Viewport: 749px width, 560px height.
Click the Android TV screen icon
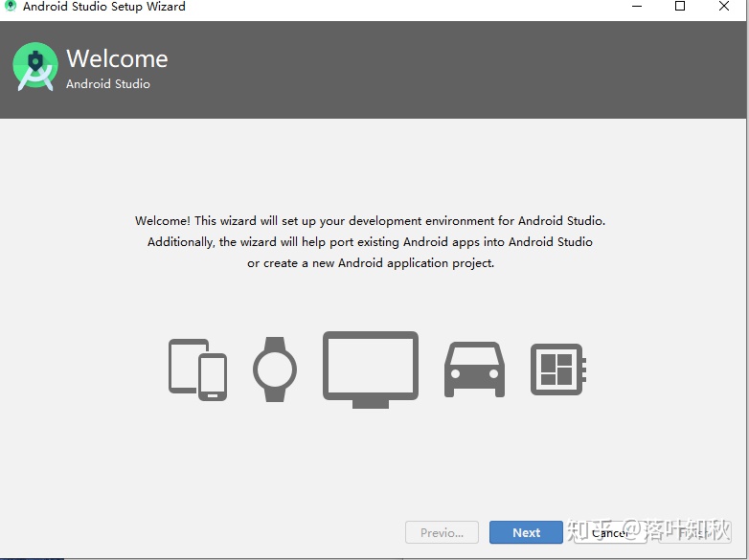pos(371,370)
